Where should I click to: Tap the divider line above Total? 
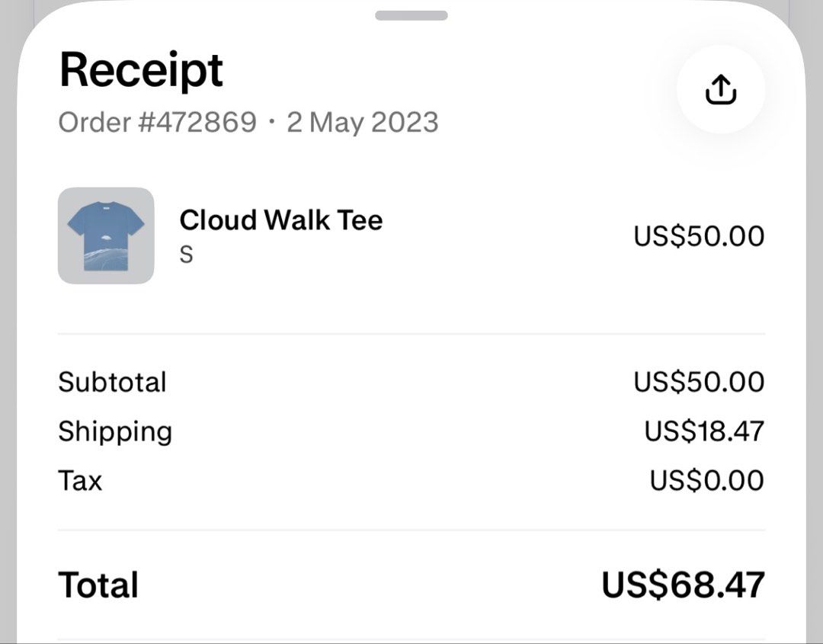click(x=411, y=530)
